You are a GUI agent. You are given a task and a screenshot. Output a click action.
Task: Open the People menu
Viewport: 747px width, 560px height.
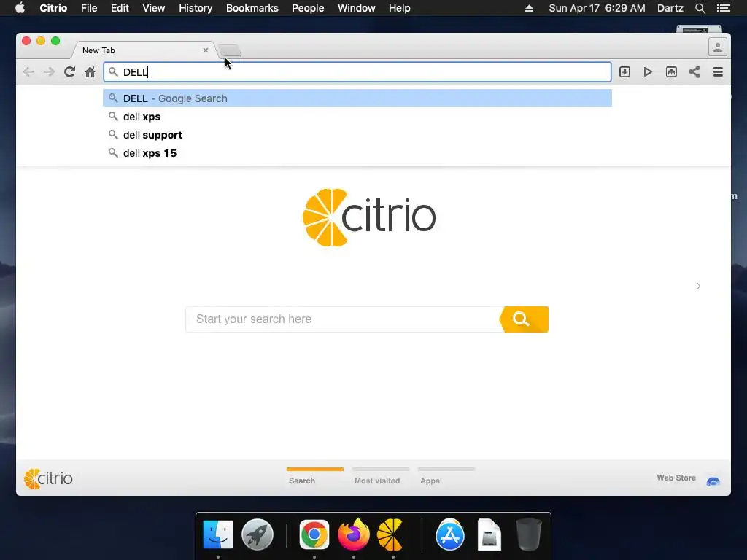coord(308,8)
